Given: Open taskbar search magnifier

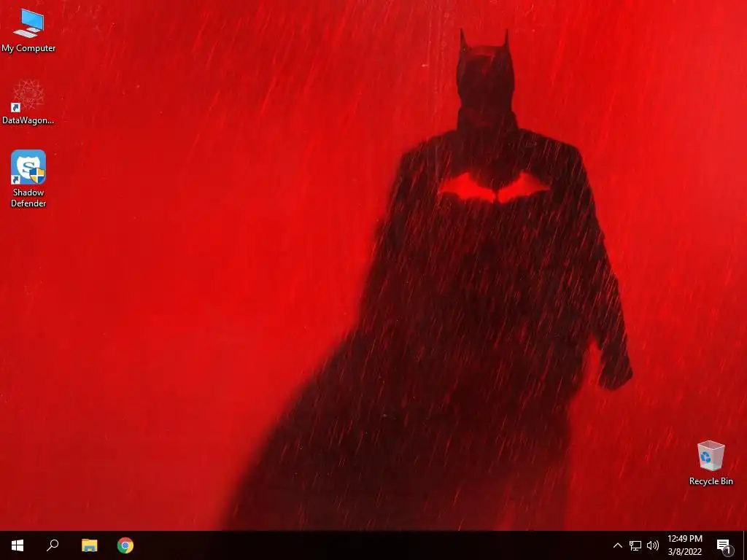Looking at the screenshot, I should click(x=53, y=545).
